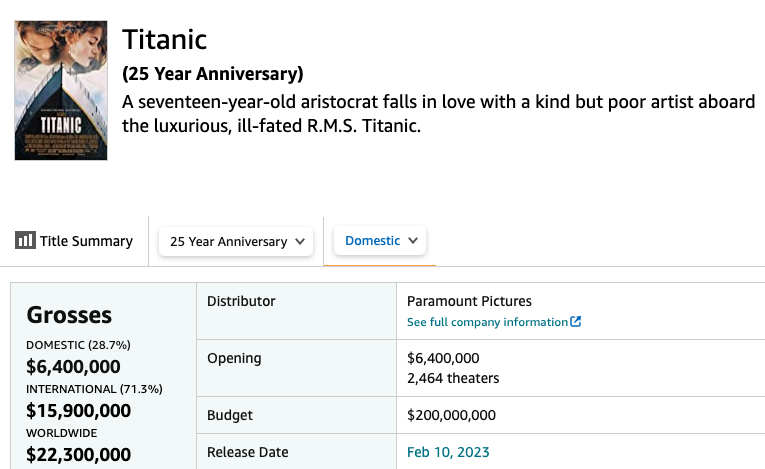Viewport: 765px width, 469px height.
Task: Click the WORLDWIDE label
Action: (x=62, y=433)
